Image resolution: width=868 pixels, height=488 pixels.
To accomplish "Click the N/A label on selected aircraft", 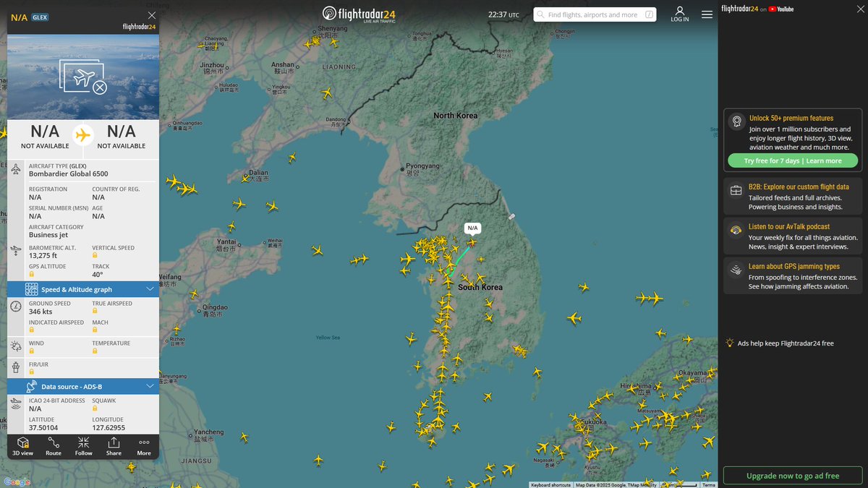I will click(472, 228).
